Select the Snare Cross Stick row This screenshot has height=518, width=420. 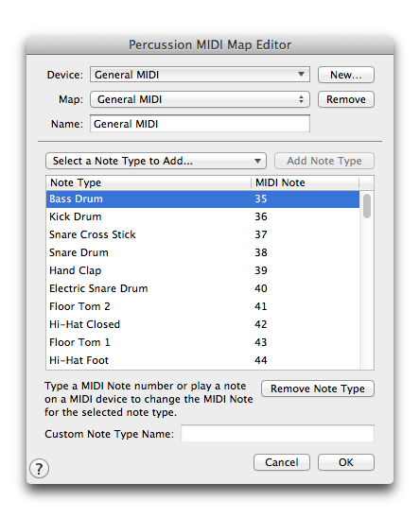[x=202, y=234]
